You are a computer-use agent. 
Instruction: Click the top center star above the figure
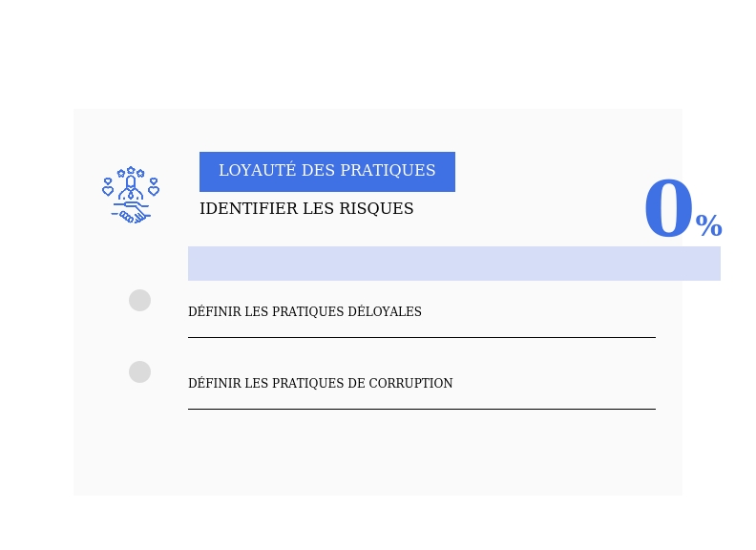(131, 171)
